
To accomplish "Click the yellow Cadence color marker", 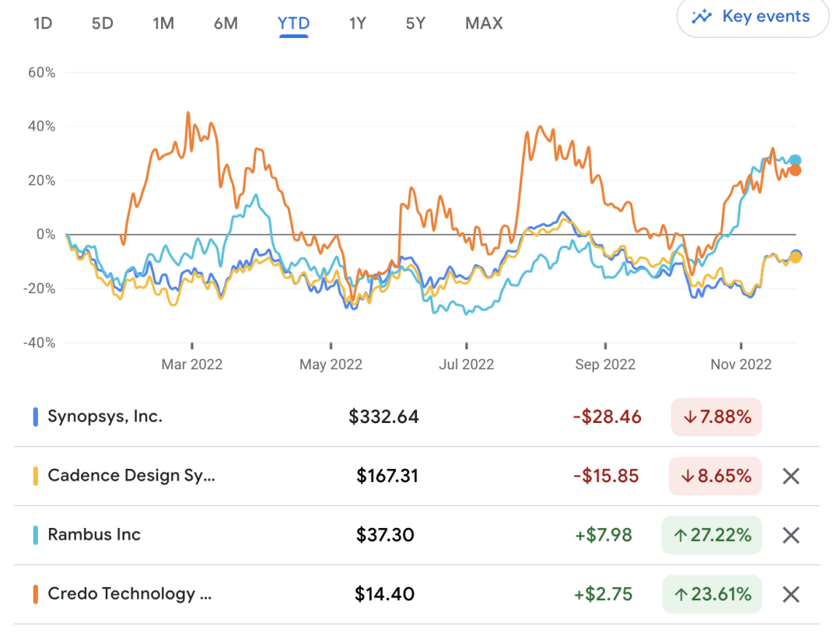I will tap(35, 476).
